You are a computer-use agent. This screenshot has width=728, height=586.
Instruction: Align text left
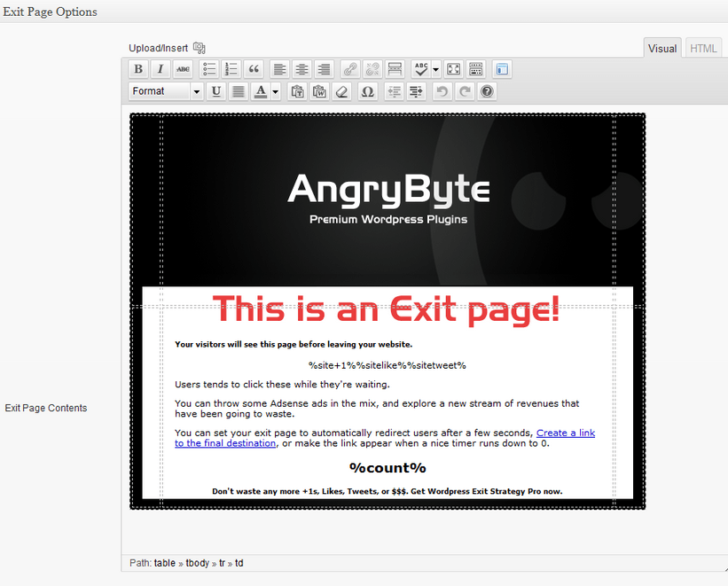pos(279,69)
